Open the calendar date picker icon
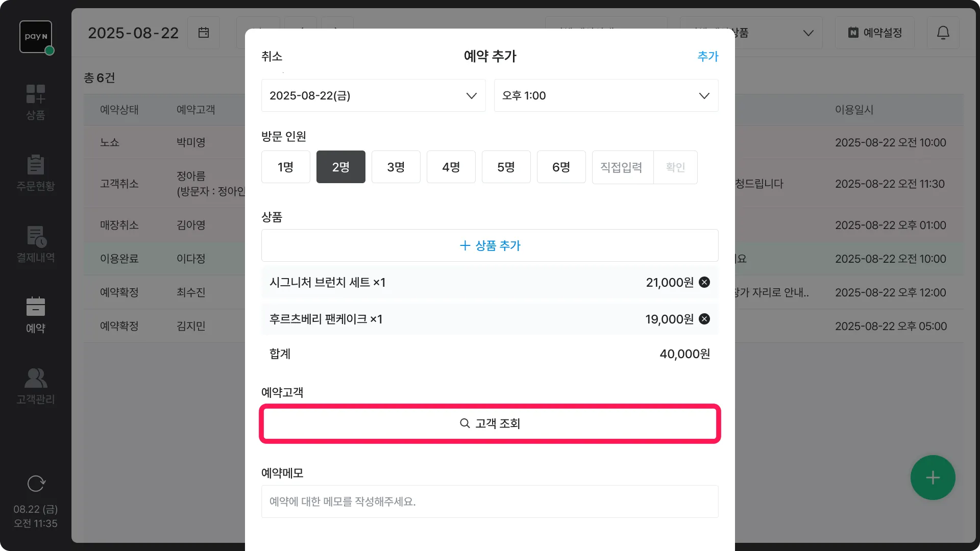This screenshot has height=551, width=980. [204, 33]
